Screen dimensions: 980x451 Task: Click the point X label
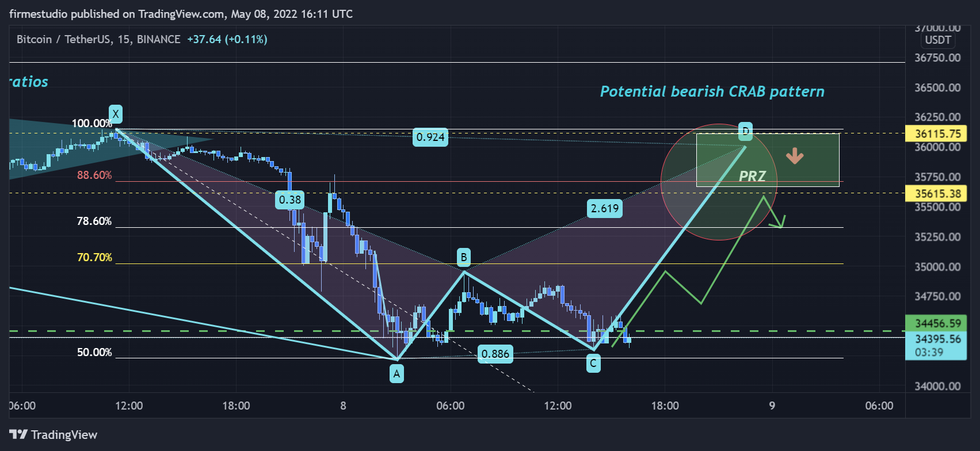pyautogui.click(x=116, y=114)
